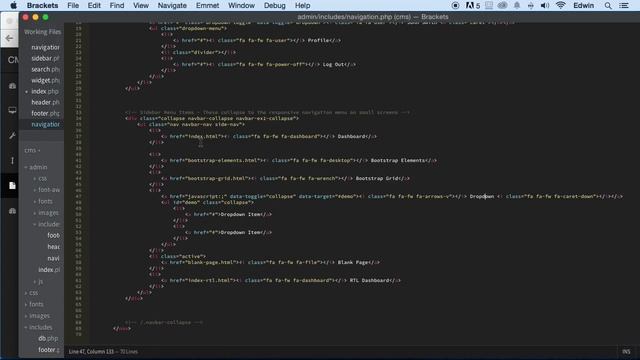Click the display mirroring icon in the menu bar
640x360 pixels.
tap(489, 5)
